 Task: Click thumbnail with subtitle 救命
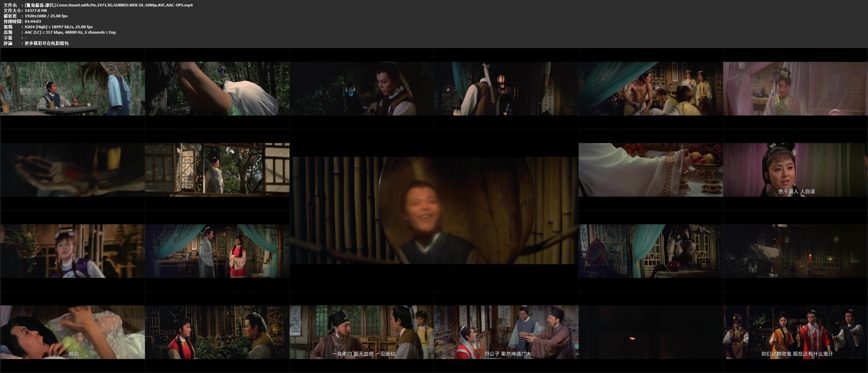(x=72, y=332)
